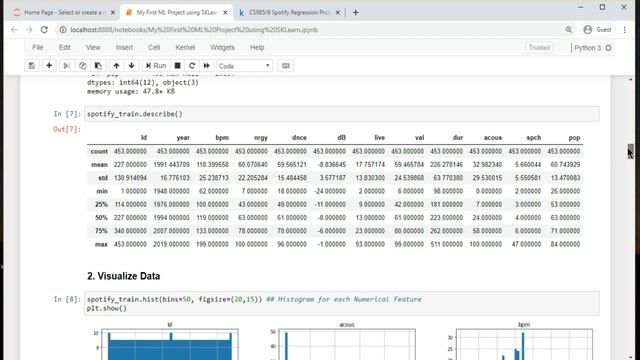640x360 pixels.
Task: Click the scrollbar up arrow
Action: [630, 79]
